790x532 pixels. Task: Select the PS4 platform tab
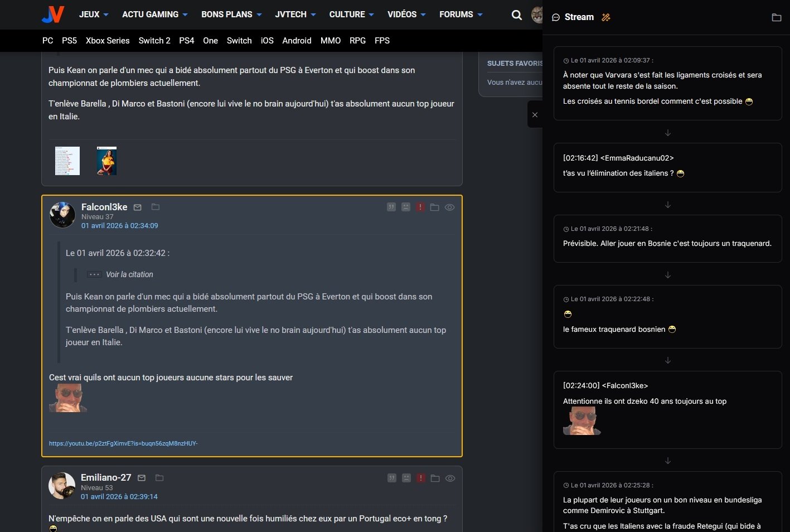click(x=187, y=41)
